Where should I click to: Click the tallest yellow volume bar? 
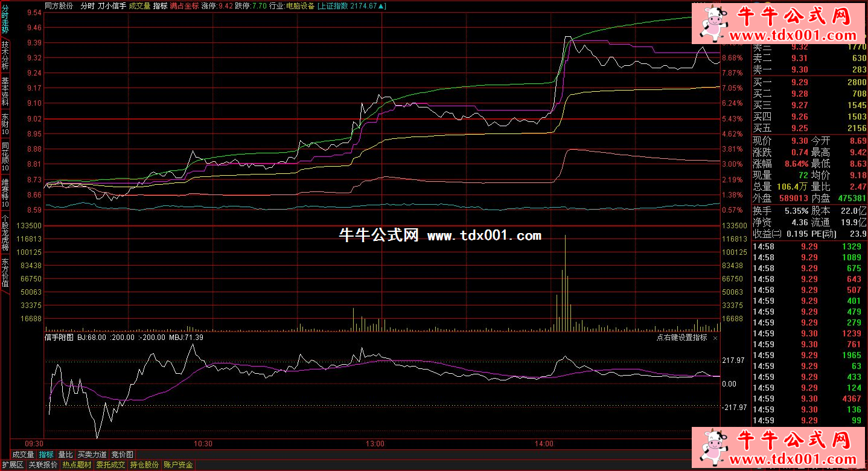pyautogui.click(x=565, y=284)
